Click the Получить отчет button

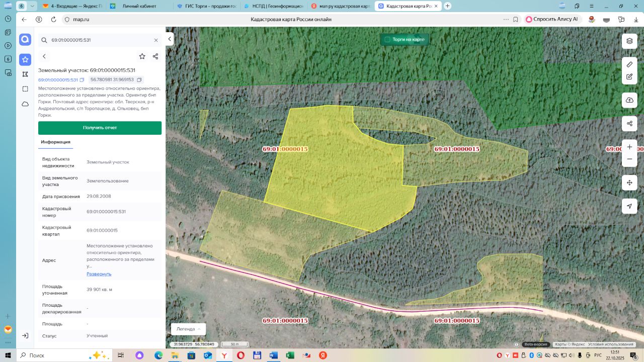click(x=100, y=128)
